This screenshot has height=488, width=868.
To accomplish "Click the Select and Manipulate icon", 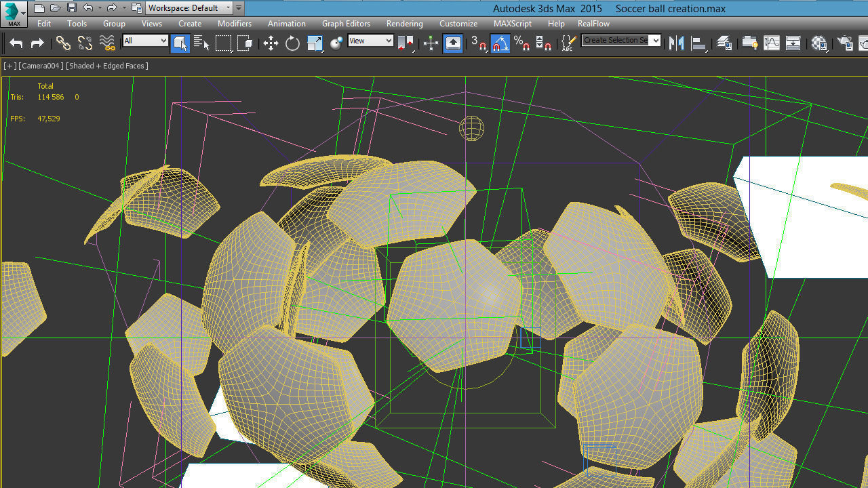I will [431, 43].
